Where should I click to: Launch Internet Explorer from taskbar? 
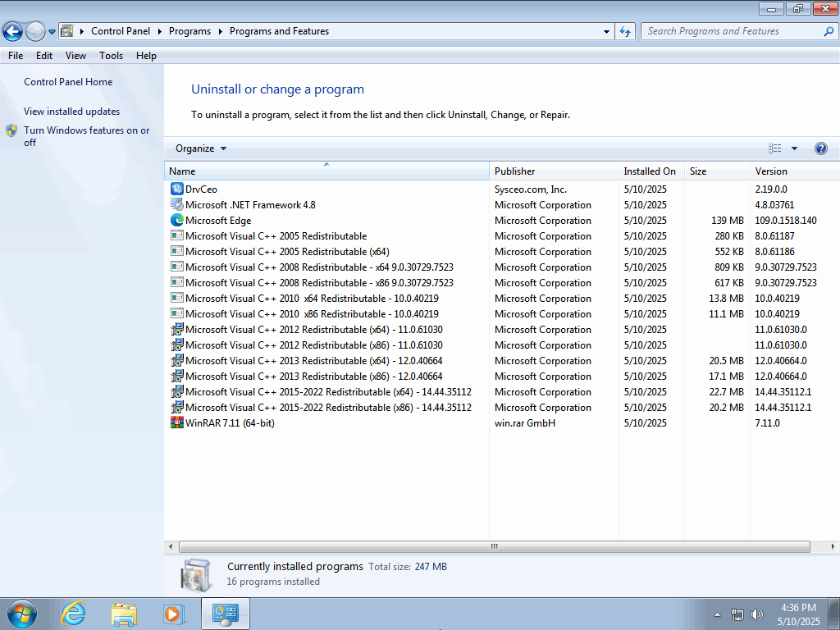(x=73, y=614)
